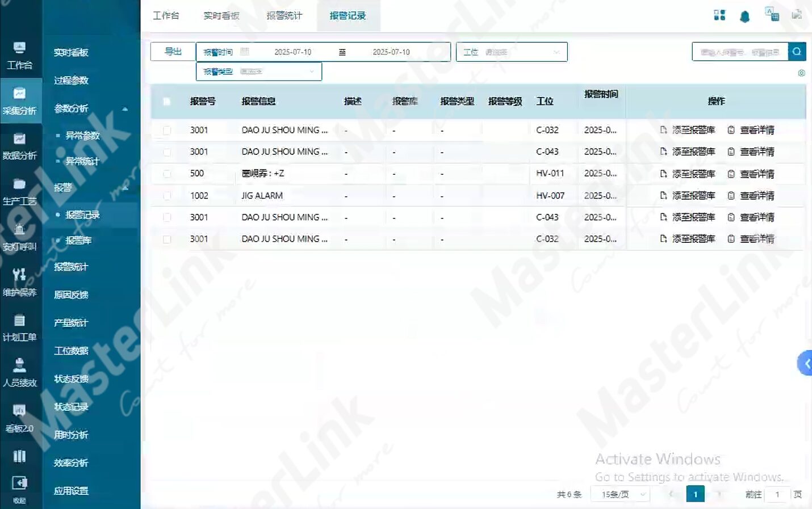The height and width of the screenshot is (509, 812).
Task: Click the 前往 page number input
Action: click(x=777, y=494)
